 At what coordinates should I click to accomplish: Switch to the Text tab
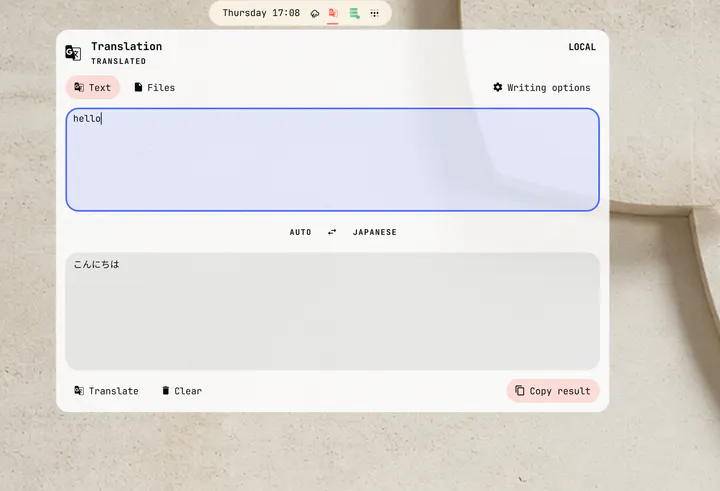click(93, 87)
